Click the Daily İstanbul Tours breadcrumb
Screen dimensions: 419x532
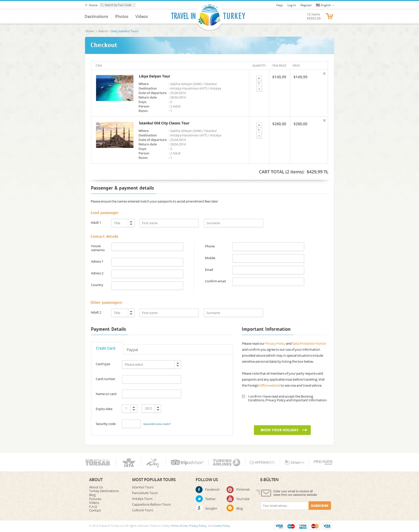coord(124,31)
